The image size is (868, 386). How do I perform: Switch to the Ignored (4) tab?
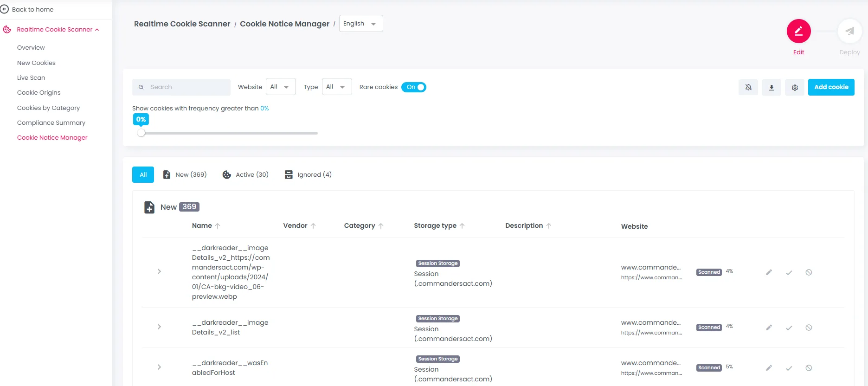(308, 175)
